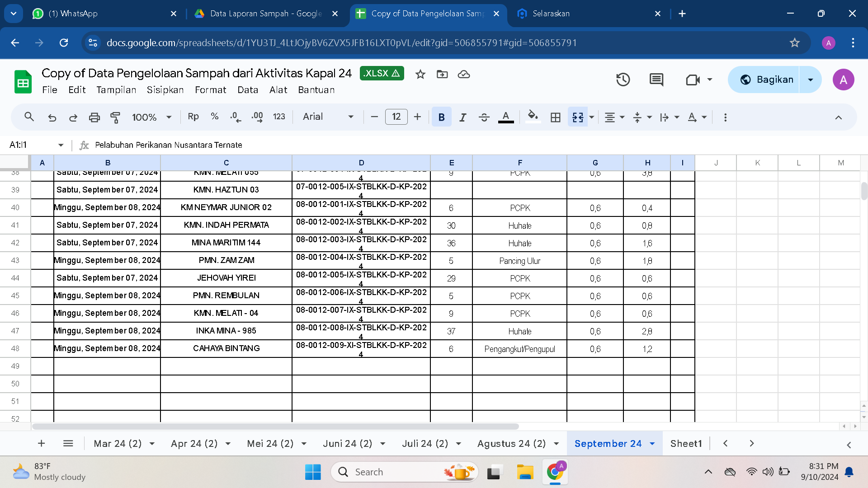Apply Rupiah currency format
Viewport: 868px width, 488px height.
coord(193,117)
